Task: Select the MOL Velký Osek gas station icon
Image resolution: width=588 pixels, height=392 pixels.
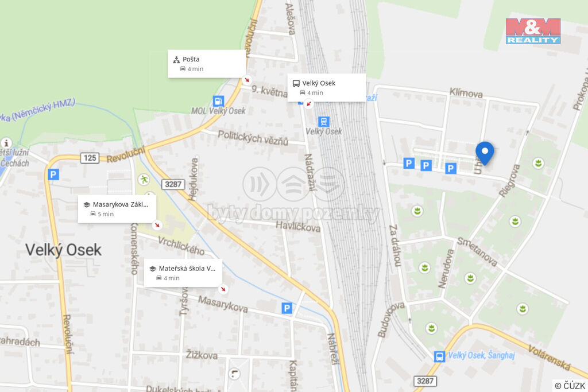Action: [218, 101]
